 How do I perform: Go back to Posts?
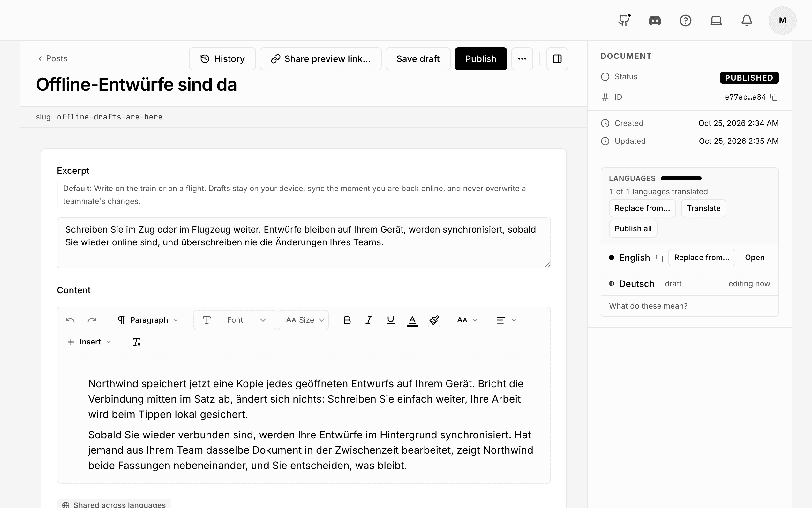[x=53, y=58]
